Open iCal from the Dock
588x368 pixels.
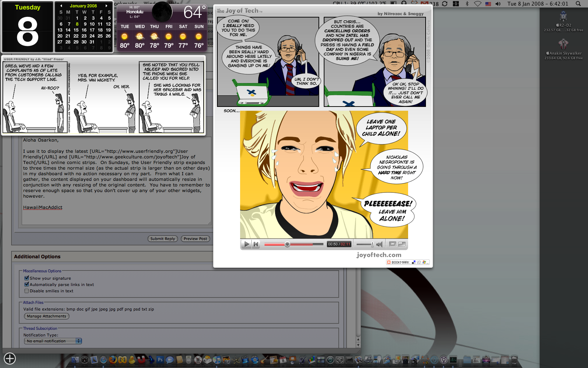pyautogui.click(x=283, y=360)
